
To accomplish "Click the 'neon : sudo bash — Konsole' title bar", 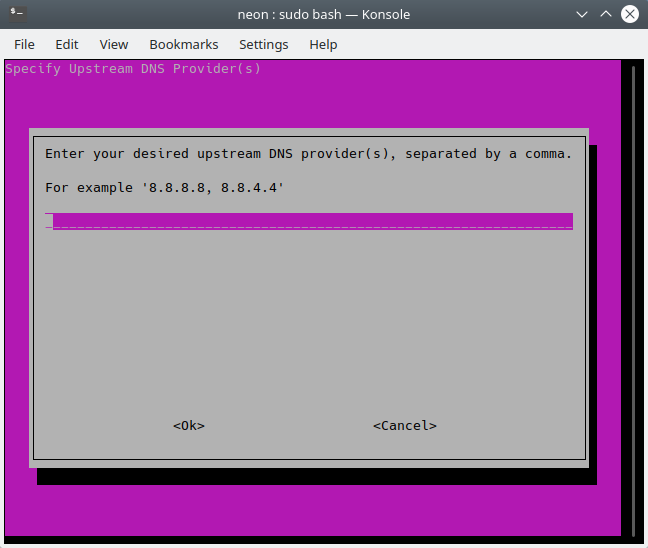I will coord(324,14).
